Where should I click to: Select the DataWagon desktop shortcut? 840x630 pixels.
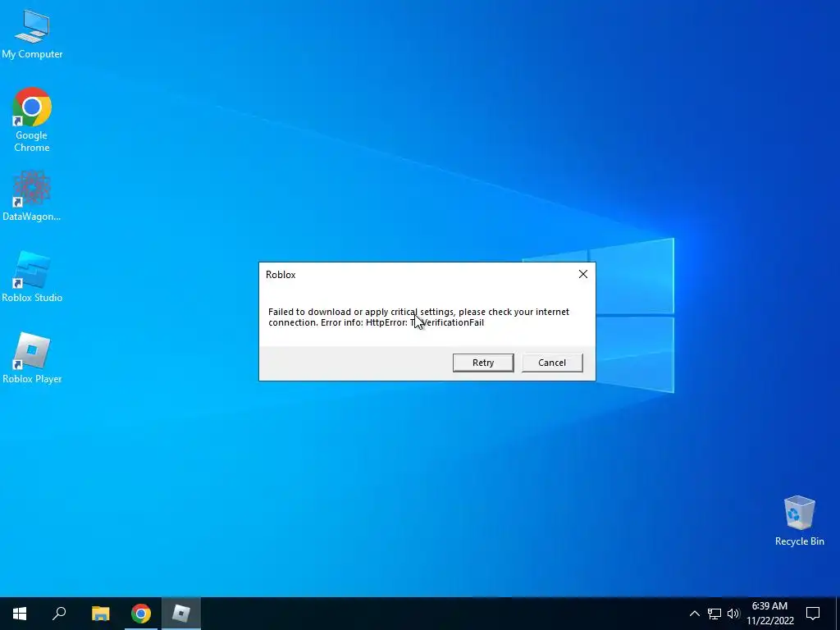coord(32,195)
